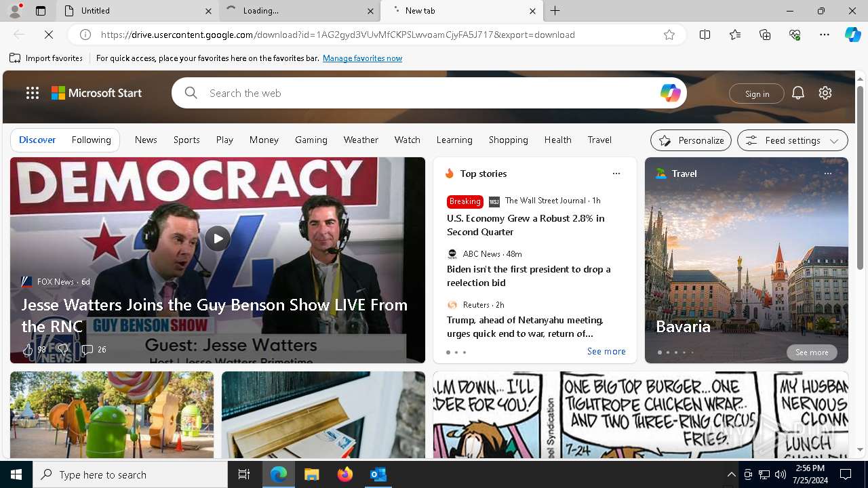Screen dimensions: 868x488
Task: Open new tab with plus button
Action: pos(555,11)
